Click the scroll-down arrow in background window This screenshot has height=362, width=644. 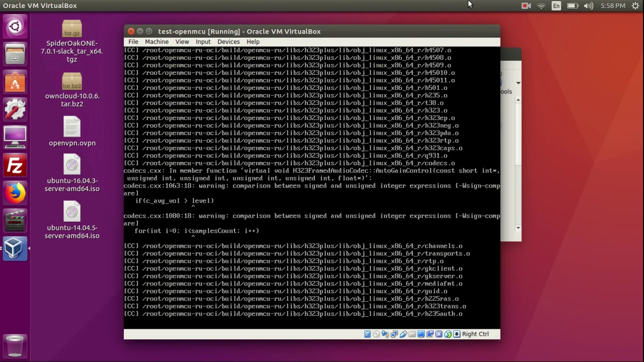tap(518, 228)
